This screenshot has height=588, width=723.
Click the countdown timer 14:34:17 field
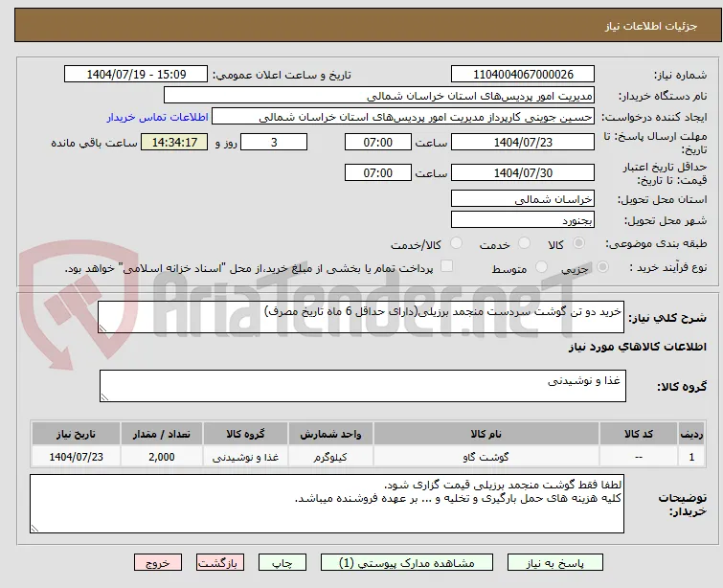pyautogui.click(x=174, y=142)
